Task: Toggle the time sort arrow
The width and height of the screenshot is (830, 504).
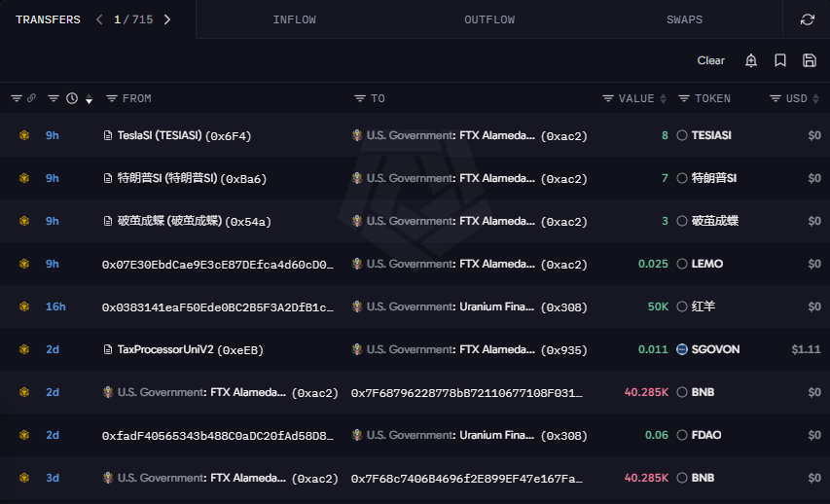Action: point(89,99)
